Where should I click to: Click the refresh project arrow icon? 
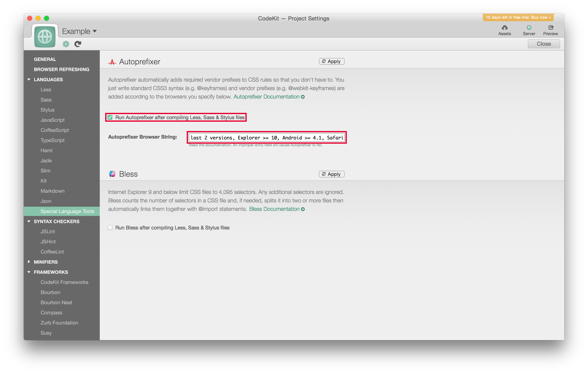(78, 44)
